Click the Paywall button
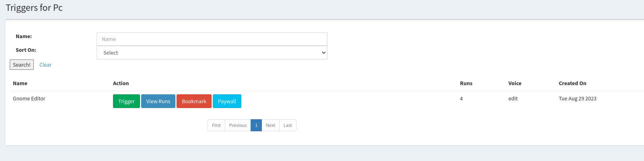Image resolution: width=644 pixels, height=161 pixels. point(227,101)
